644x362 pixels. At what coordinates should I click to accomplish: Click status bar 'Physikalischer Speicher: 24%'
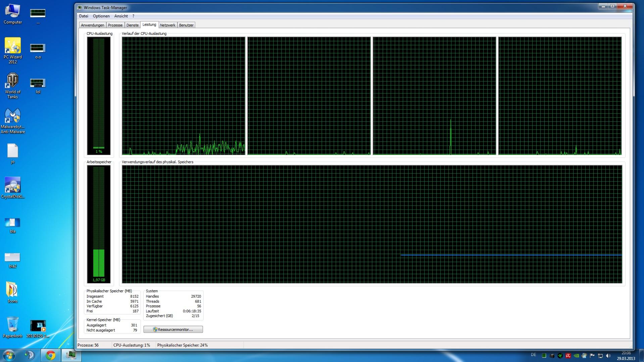(182, 345)
